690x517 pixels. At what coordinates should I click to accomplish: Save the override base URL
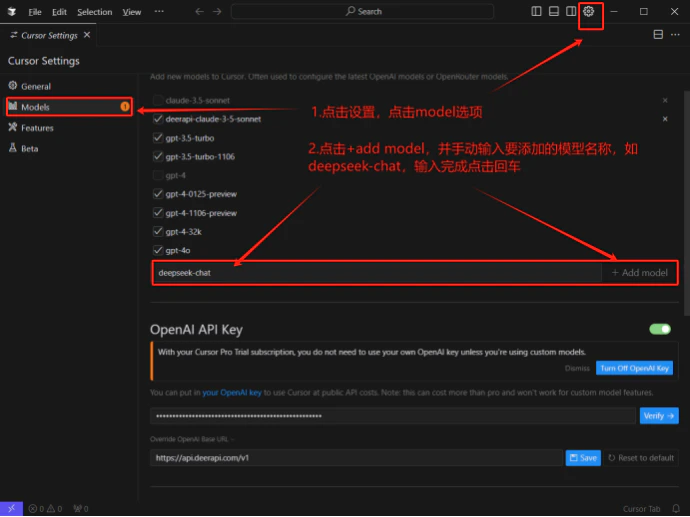pyautogui.click(x=583, y=458)
